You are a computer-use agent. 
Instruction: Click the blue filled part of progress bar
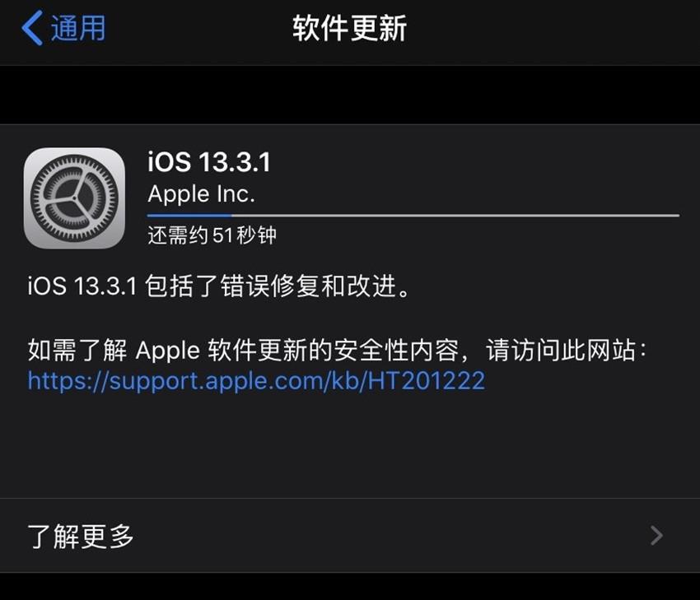pos(189,216)
